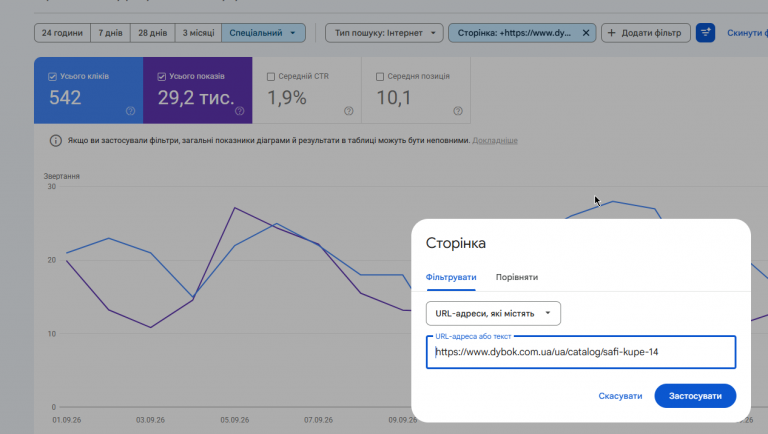Click the Сторінка dialog heading
Viewport: 768px width, 434px height.
[x=456, y=243]
